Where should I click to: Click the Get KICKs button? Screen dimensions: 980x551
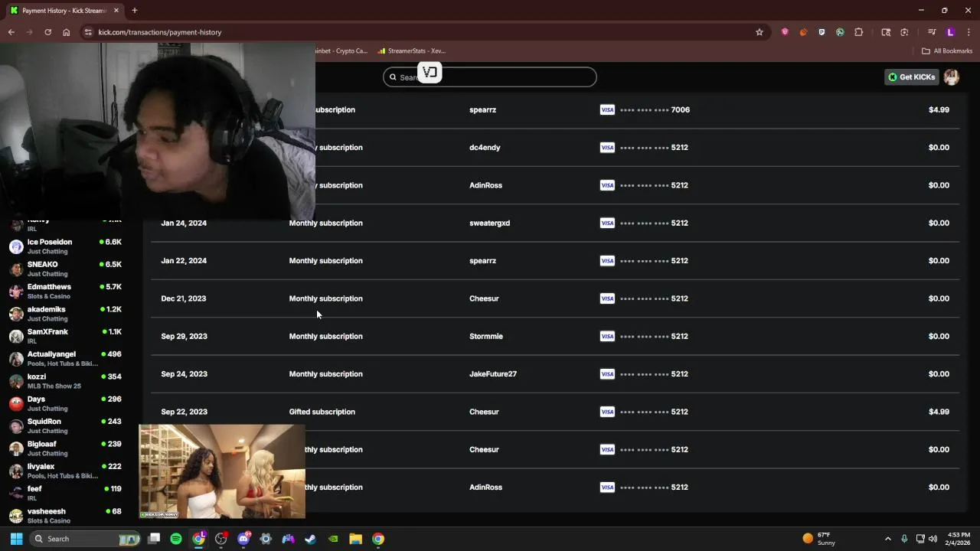coord(911,77)
